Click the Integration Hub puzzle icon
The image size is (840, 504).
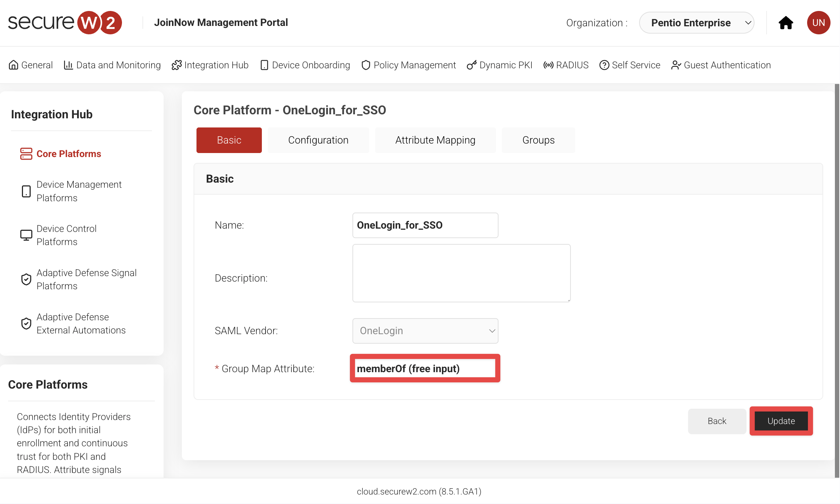pos(176,65)
